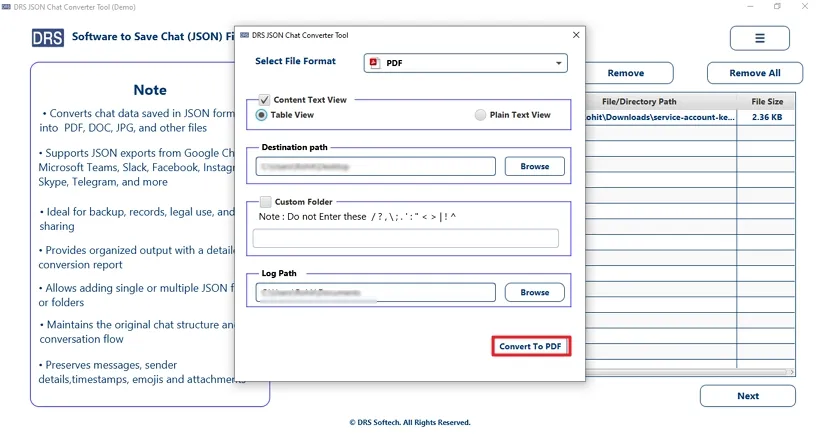Click the Note heading in left panel
The height and width of the screenshot is (437, 820).
click(150, 90)
